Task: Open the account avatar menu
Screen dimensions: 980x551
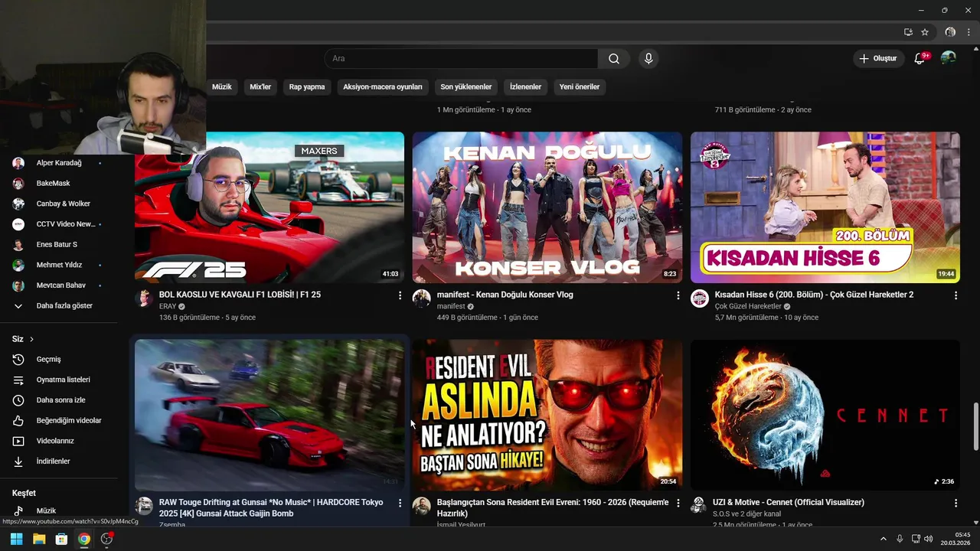Action: click(x=948, y=58)
